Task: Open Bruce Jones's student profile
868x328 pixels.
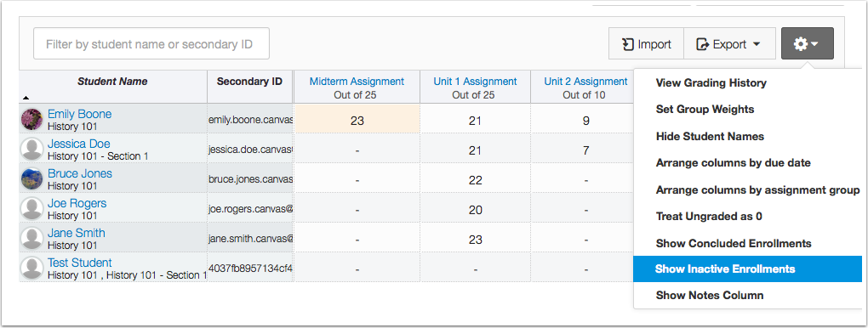Action: coord(80,173)
